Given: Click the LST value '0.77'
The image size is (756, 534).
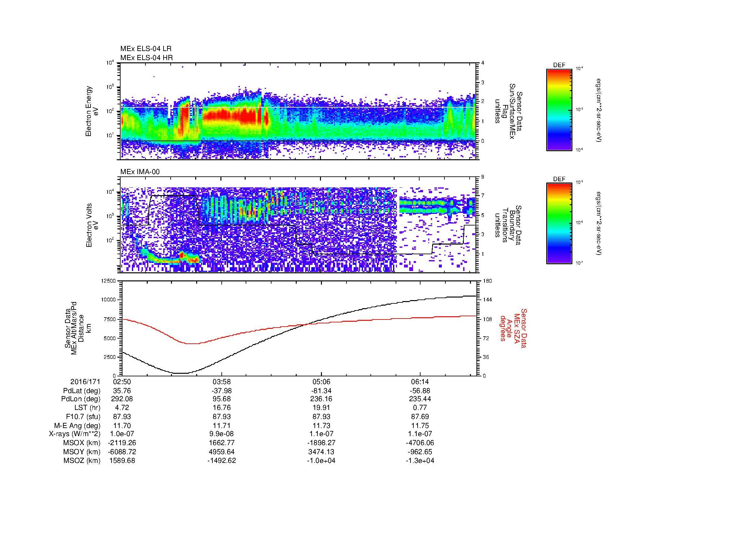Looking at the screenshot, I should (420, 408).
